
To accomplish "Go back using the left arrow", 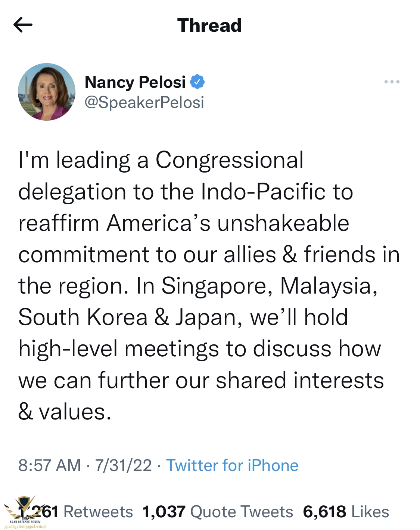I will 23,25.
